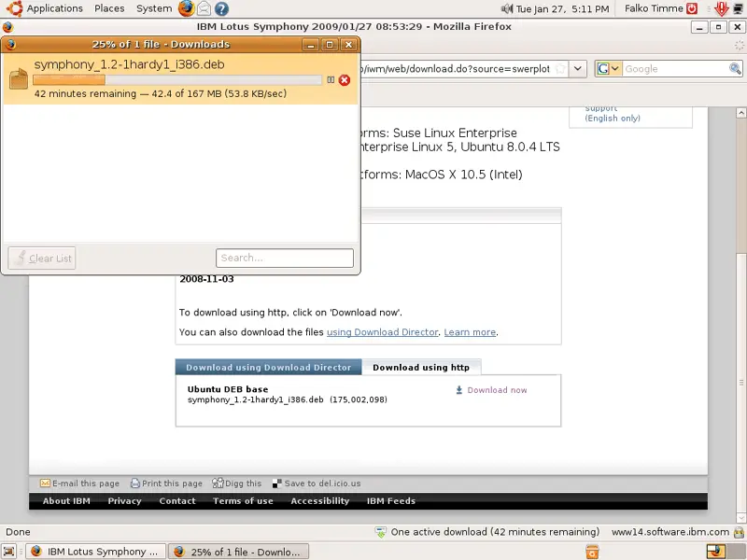Open the IBM Feeds footer link

[391, 501]
